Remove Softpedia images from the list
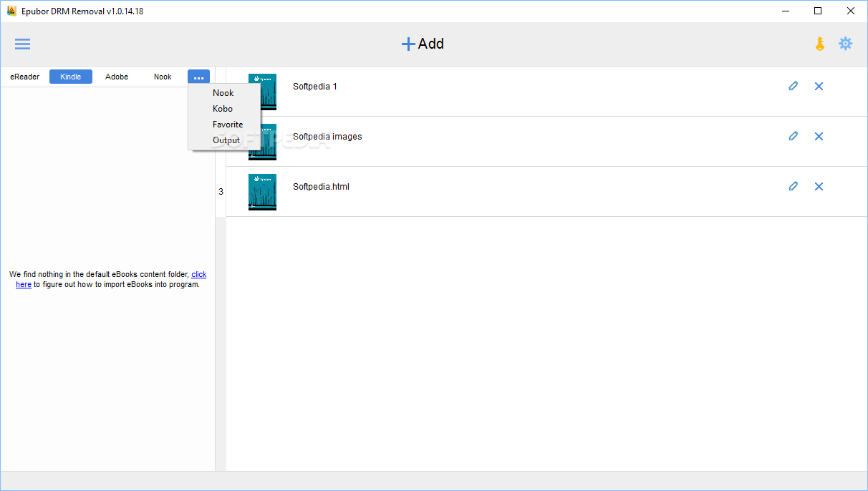 coord(819,136)
